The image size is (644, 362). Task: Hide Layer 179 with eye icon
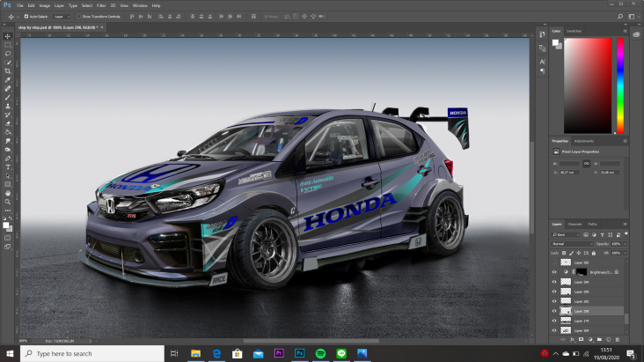point(554,321)
